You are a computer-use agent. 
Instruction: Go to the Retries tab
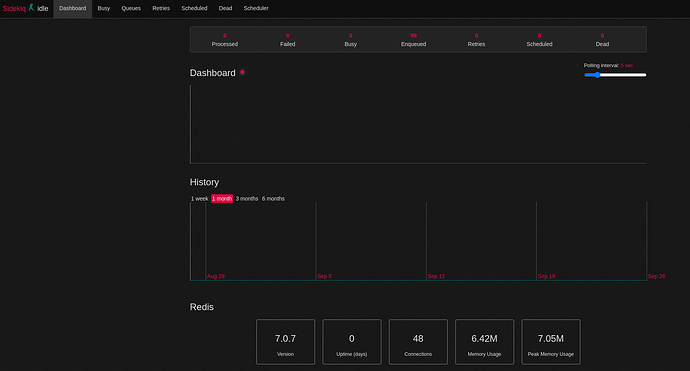click(161, 8)
